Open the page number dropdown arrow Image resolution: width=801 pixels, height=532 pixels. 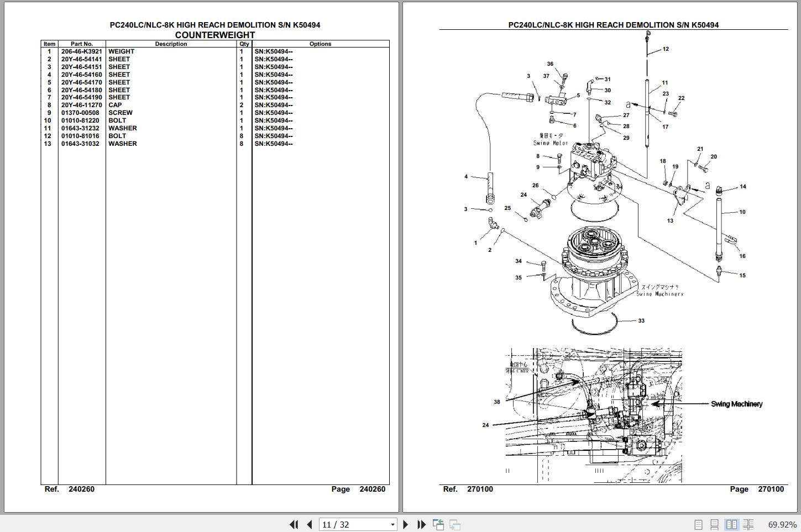click(x=393, y=525)
